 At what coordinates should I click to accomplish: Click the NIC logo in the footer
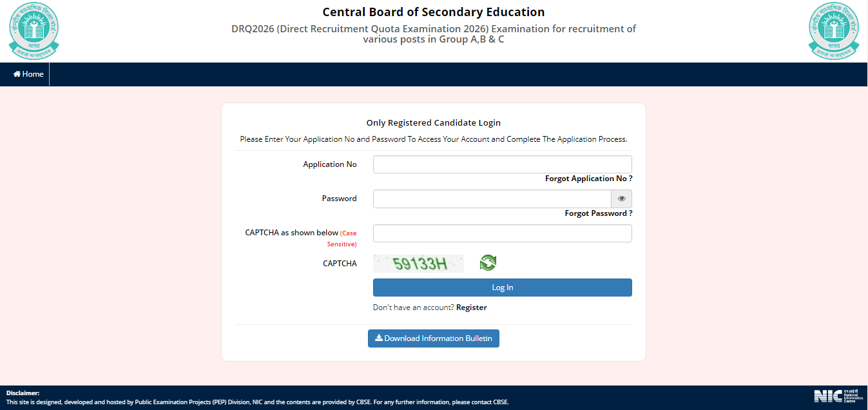click(838, 396)
